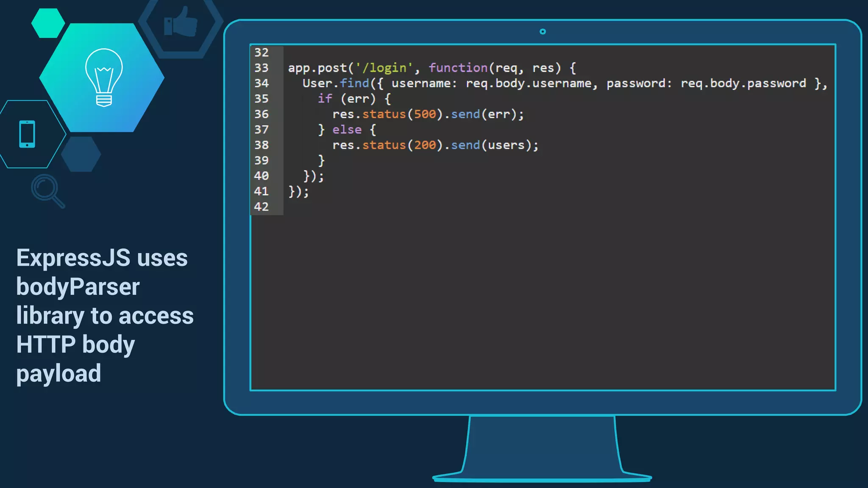Click line number 41 in gutter
Image resolution: width=868 pixels, height=488 pixels.
click(x=262, y=191)
